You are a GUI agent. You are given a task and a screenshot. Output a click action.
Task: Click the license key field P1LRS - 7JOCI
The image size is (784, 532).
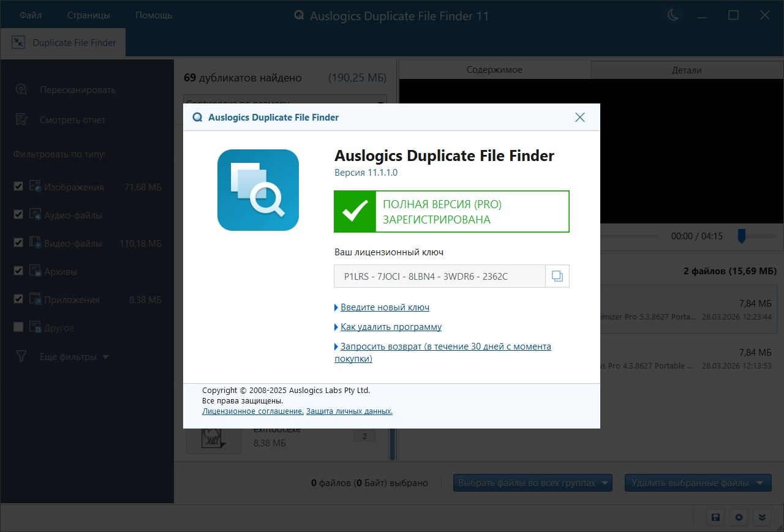pos(440,276)
